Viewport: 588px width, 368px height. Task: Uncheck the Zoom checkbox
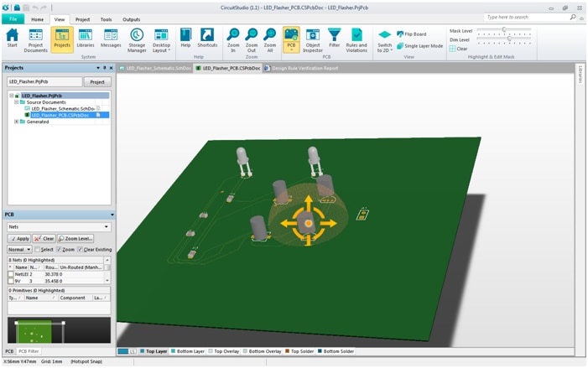click(x=60, y=250)
